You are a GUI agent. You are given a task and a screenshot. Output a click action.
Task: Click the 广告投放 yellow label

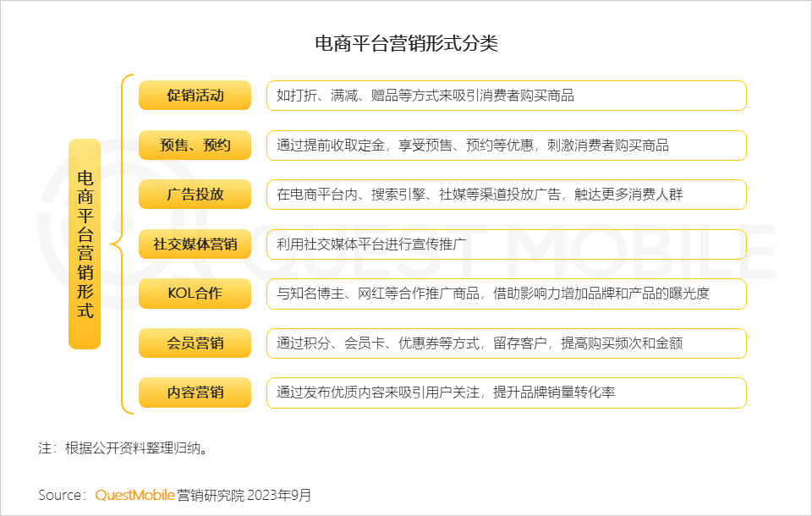(x=195, y=195)
